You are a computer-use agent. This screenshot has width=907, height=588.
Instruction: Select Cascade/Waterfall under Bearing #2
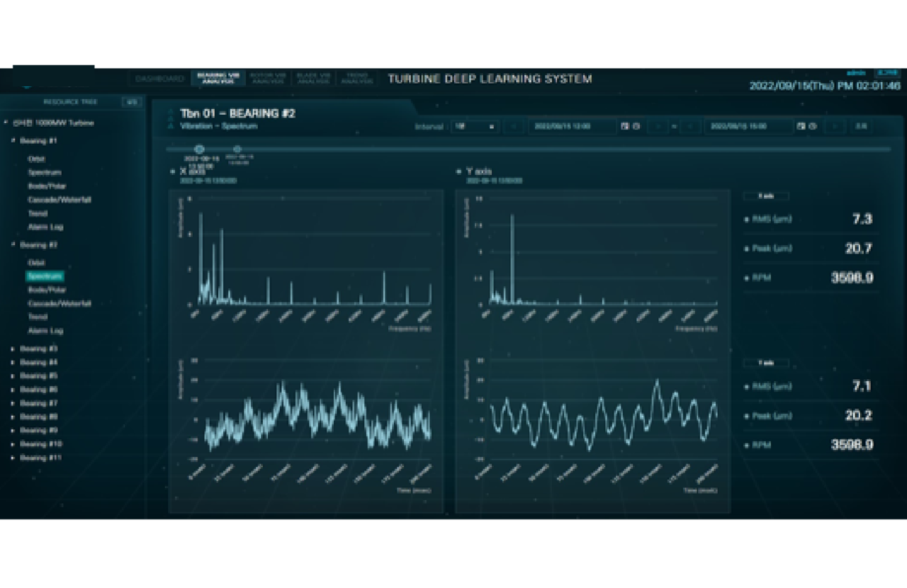(60, 303)
